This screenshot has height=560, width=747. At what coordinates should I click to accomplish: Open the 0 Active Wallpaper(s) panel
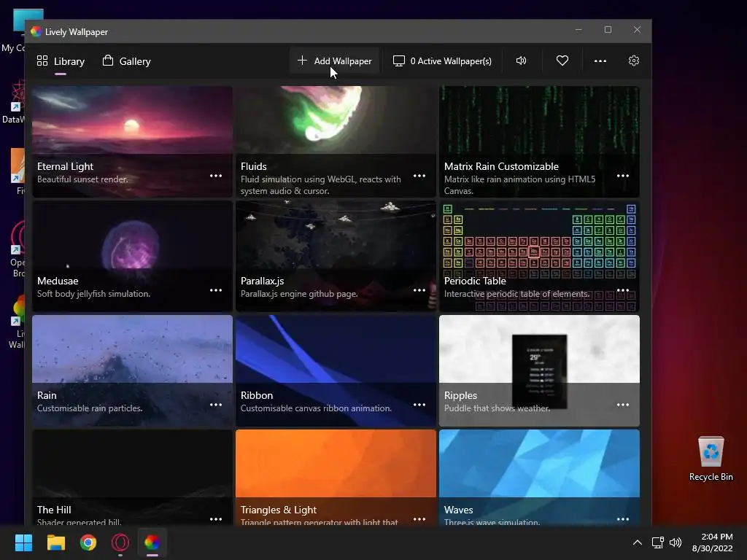pyautogui.click(x=442, y=61)
